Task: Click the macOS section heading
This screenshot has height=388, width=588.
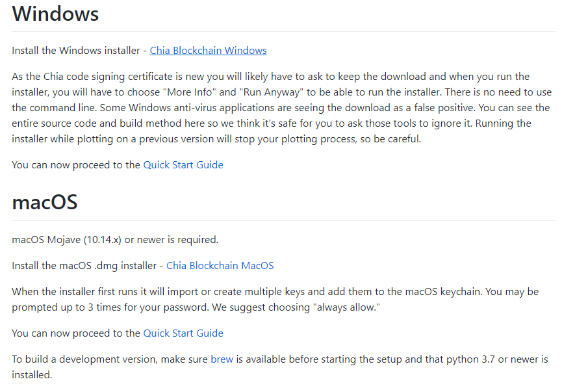Action: [45, 202]
